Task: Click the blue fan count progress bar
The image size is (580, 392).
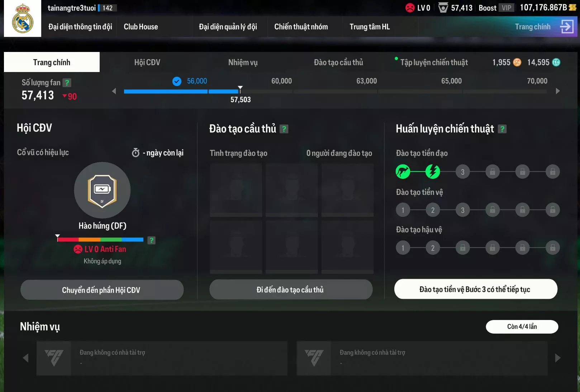Action: coord(181,91)
